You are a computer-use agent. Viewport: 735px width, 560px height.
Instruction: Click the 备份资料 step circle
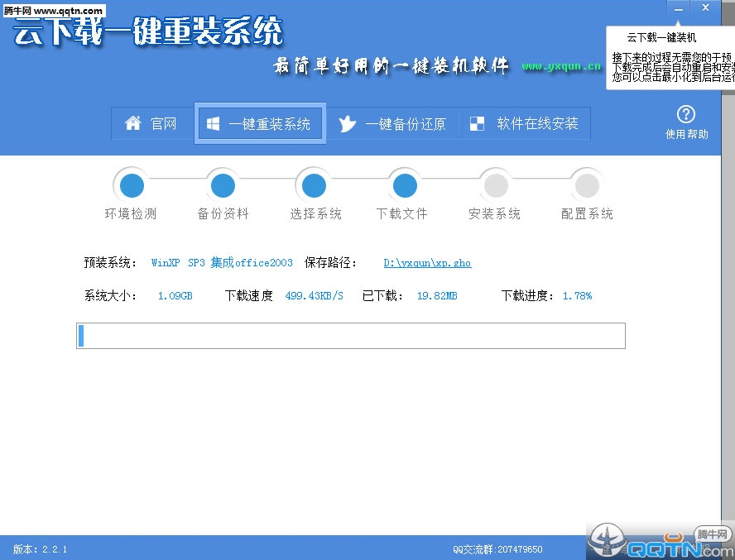pyautogui.click(x=223, y=184)
